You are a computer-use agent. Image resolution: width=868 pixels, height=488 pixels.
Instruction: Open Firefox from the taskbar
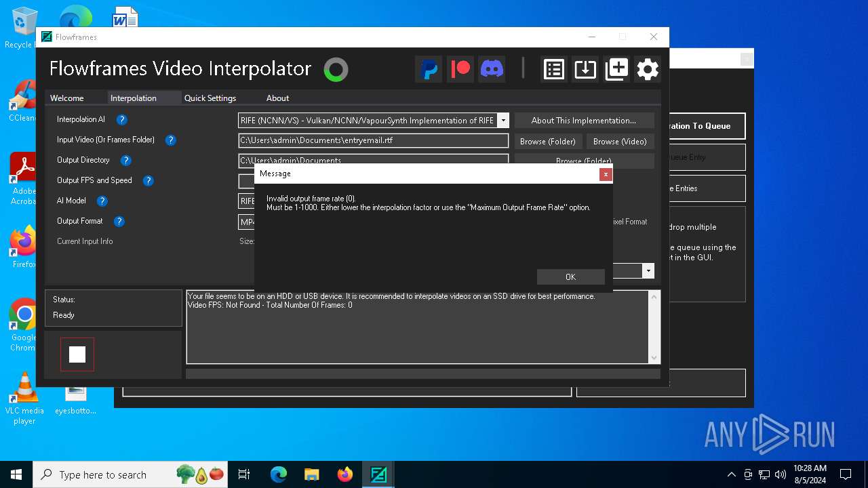344,474
